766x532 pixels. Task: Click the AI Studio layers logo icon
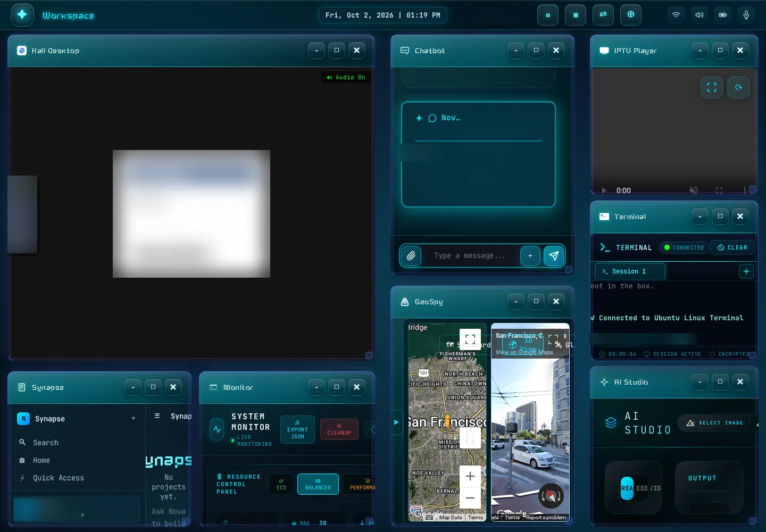[x=611, y=423]
